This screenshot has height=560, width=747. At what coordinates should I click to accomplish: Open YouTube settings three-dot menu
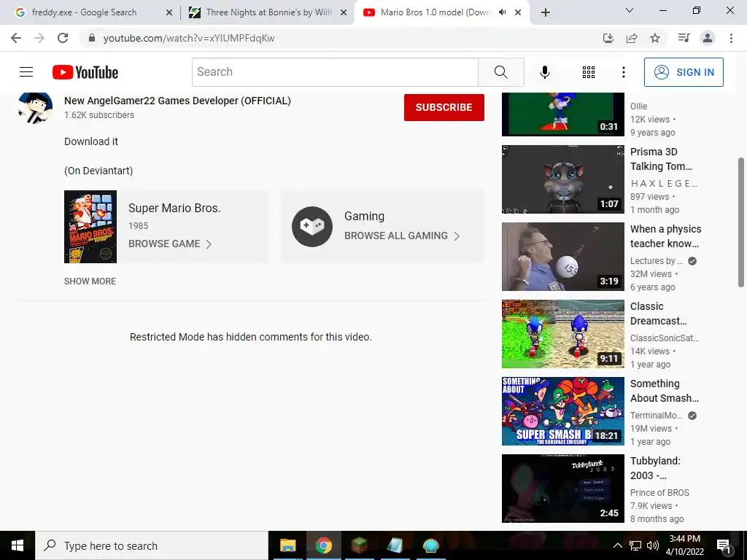[x=623, y=72]
